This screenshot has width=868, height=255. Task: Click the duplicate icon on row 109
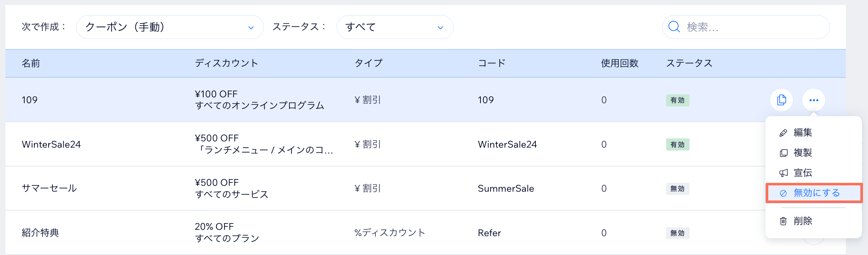pos(781,100)
